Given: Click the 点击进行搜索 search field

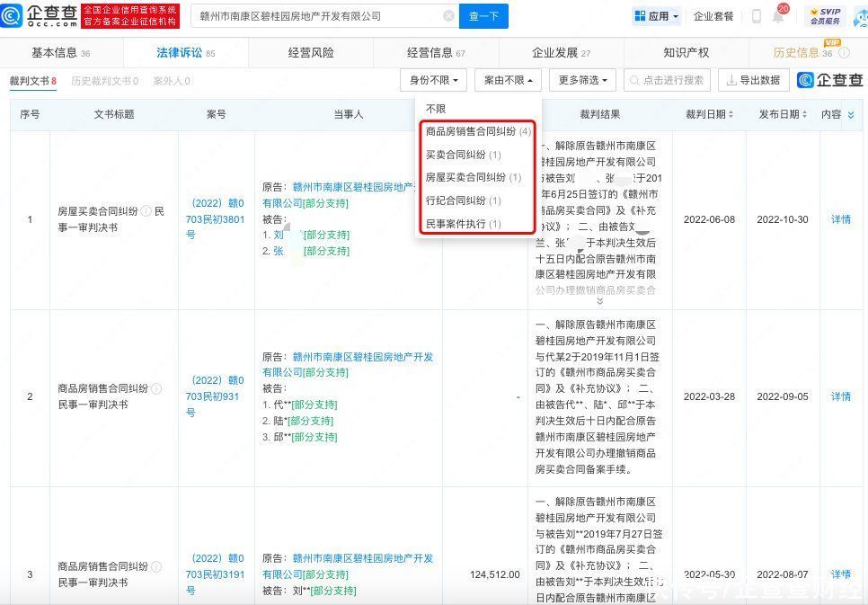Looking at the screenshot, I should tap(667, 80).
